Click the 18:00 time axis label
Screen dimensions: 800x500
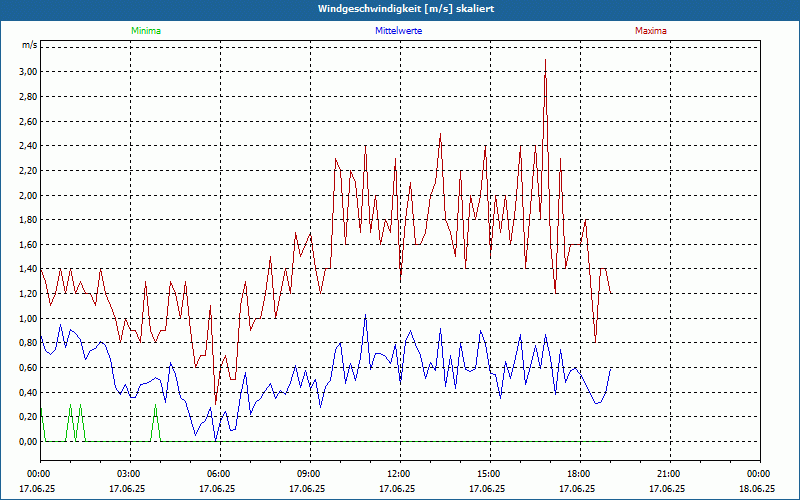click(x=580, y=474)
